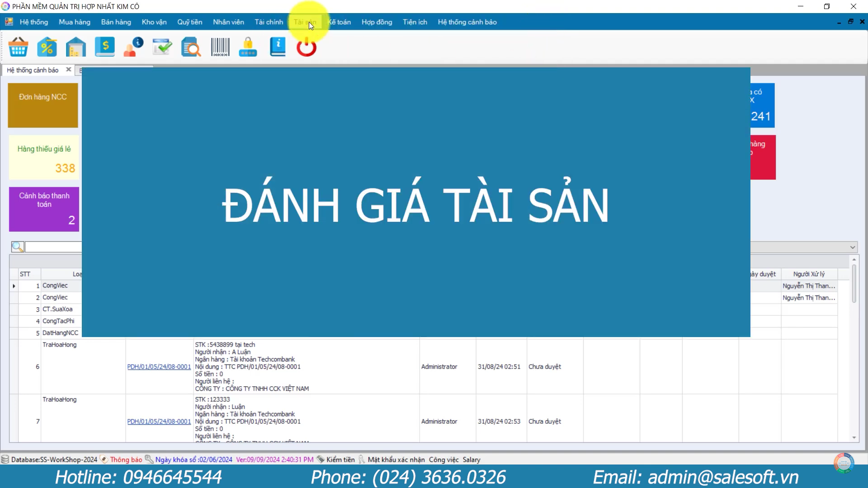868x488 pixels.
Task: Click Công việc in the status bar
Action: pos(443,460)
